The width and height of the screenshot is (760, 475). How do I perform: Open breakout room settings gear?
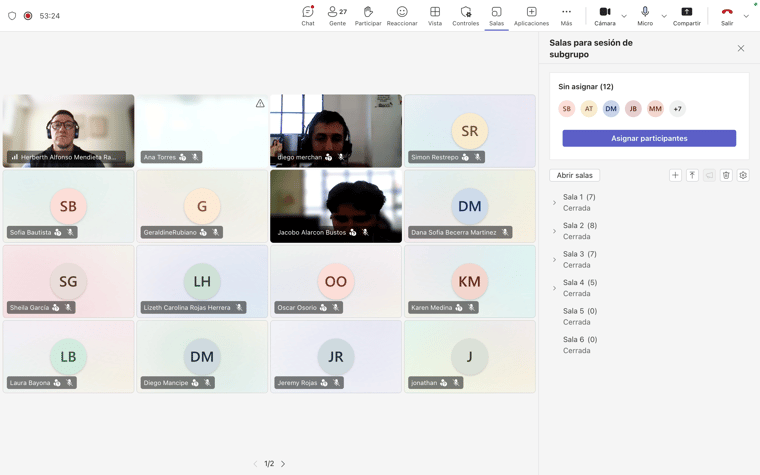pos(743,175)
